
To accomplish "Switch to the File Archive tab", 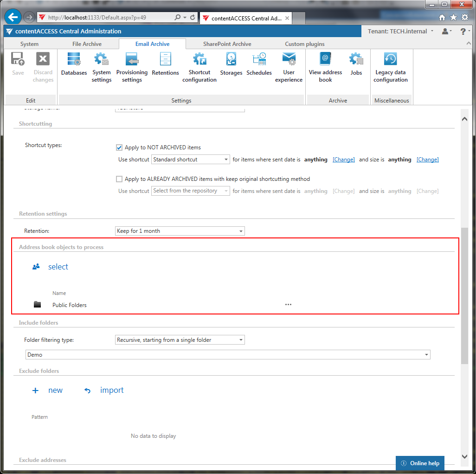I will click(87, 44).
